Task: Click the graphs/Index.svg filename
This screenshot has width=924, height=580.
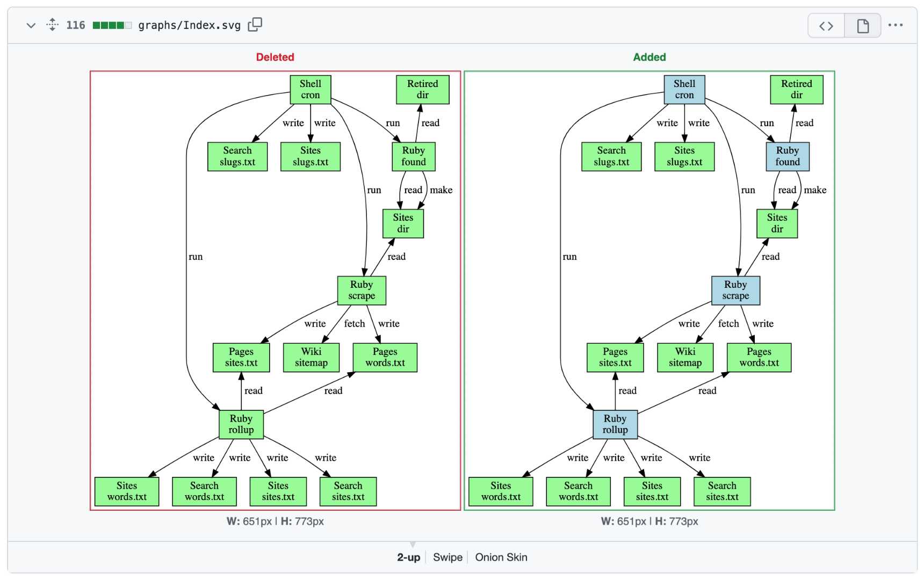Action: coord(189,25)
